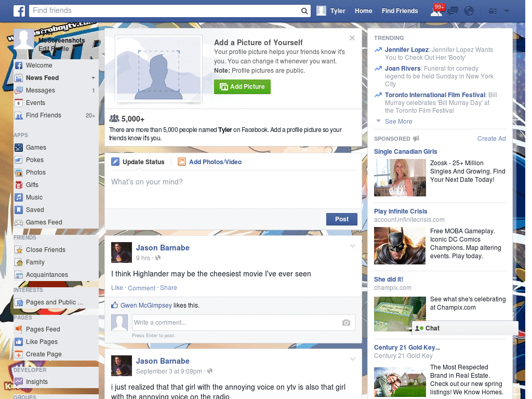The image size is (532, 399).
Task: Open Toronto International Film Festival trend
Action: pyautogui.click(x=435, y=95)
